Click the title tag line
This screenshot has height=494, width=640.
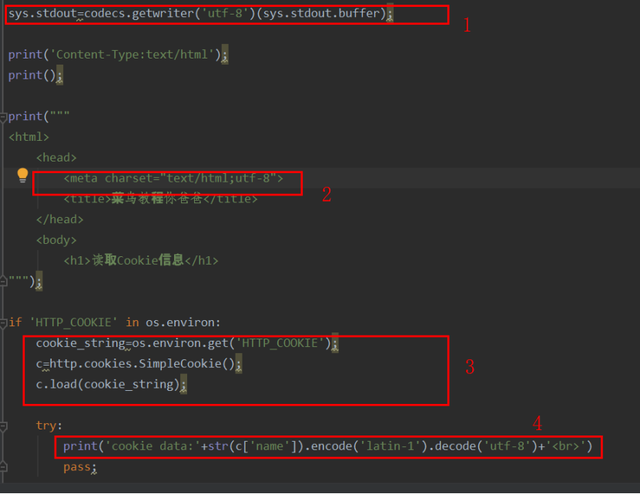(x=160, y=199)
